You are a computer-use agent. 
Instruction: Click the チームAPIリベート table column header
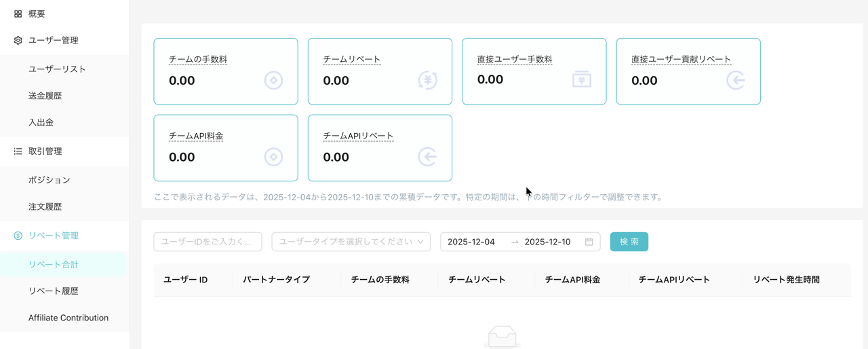tap(675, 280)
